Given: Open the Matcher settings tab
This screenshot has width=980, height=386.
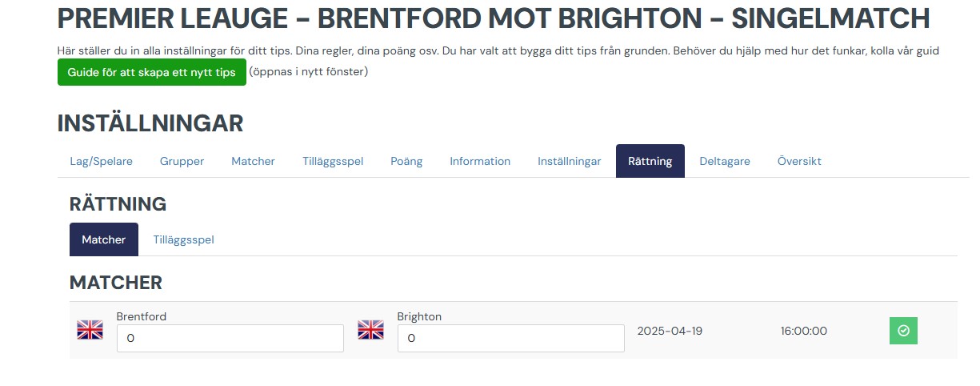Looking at the screenshot, I should (253, 161).
